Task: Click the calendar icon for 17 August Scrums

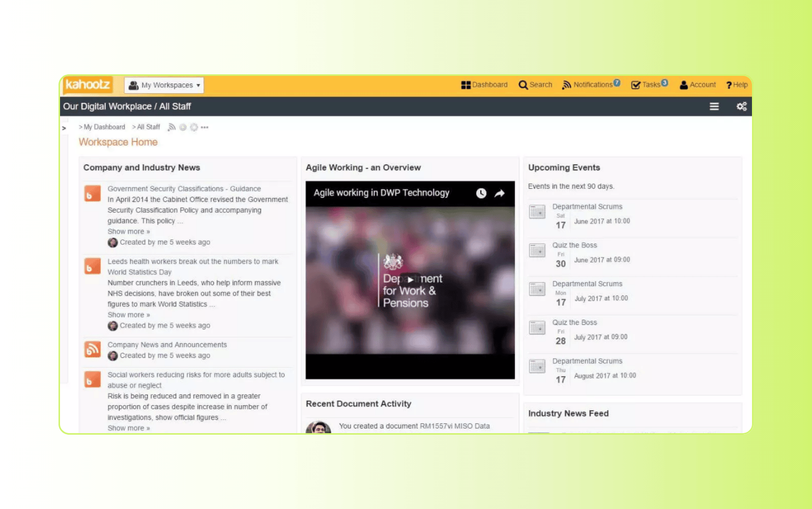Action: (x=537, y=366)
